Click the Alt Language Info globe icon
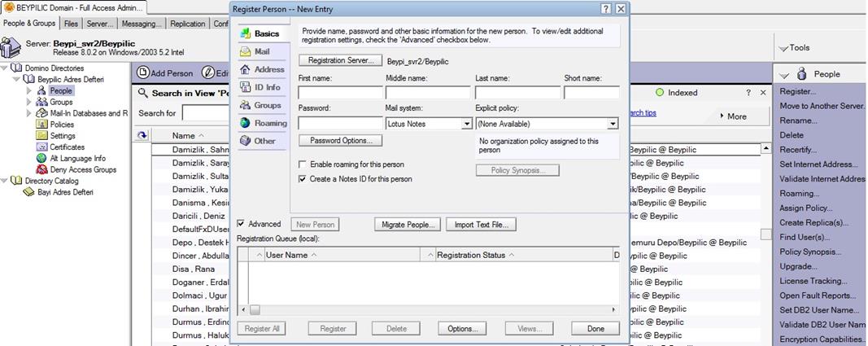Image resolution: width=868 pixels, height=346 pixels. (41, 158)
